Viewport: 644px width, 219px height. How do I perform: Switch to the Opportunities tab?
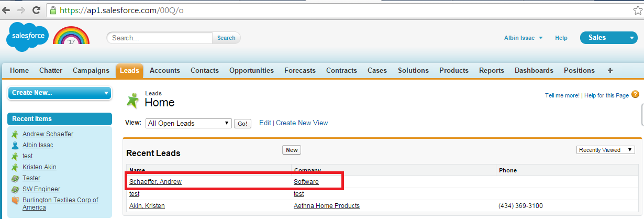tap(251, 70)
